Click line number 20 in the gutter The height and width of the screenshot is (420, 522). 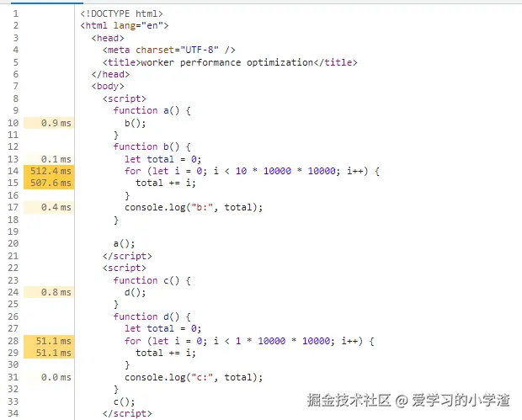coord(13,243)
